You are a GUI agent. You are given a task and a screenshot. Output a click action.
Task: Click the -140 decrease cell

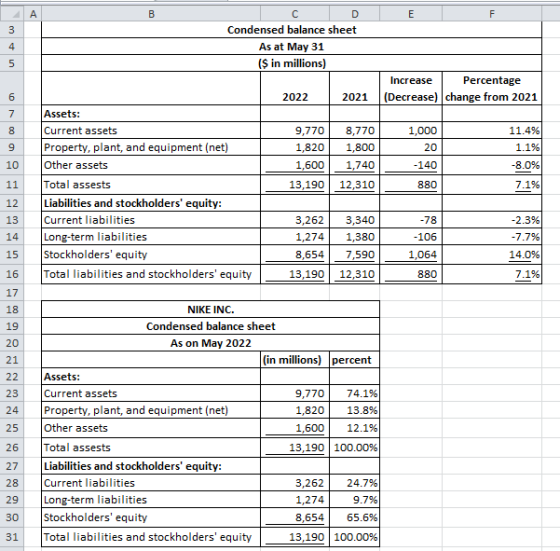[x=411, y=165]
